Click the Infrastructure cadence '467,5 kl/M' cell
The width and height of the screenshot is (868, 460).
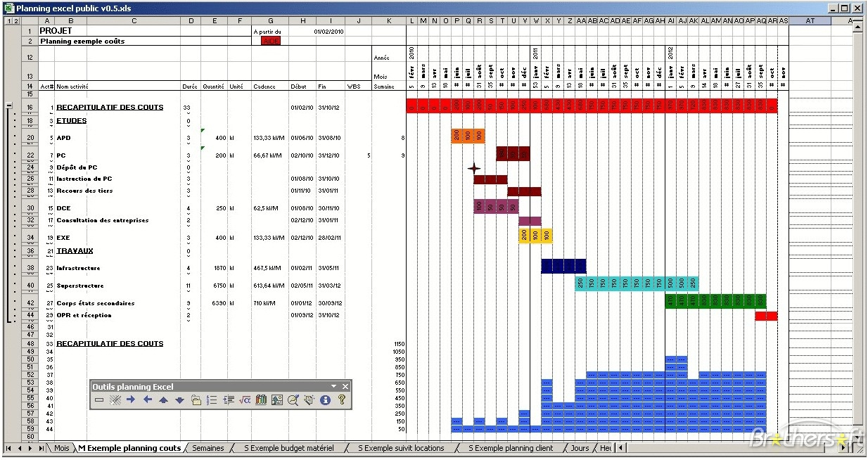267,268
